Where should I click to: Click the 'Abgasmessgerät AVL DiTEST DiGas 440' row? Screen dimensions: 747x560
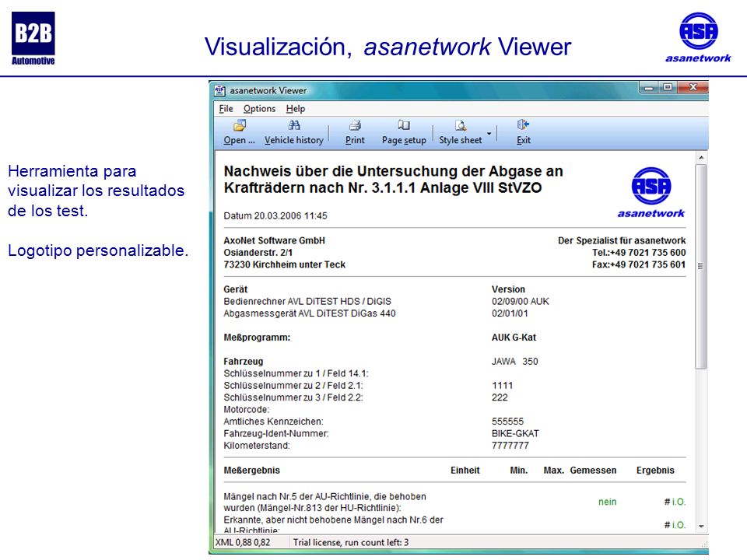point(310,313)
